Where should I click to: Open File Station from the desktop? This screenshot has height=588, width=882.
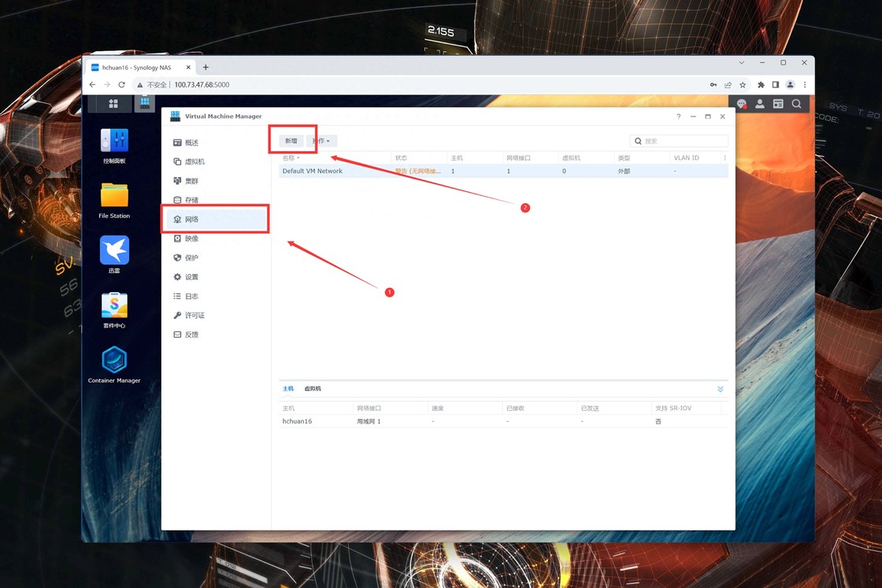point(114,196)
